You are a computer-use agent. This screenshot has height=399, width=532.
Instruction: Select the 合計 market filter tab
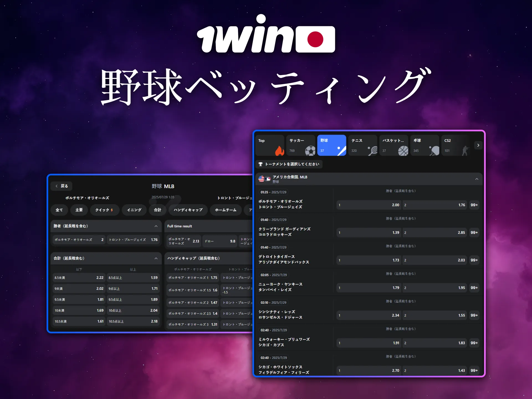click(x=157, y=210)
